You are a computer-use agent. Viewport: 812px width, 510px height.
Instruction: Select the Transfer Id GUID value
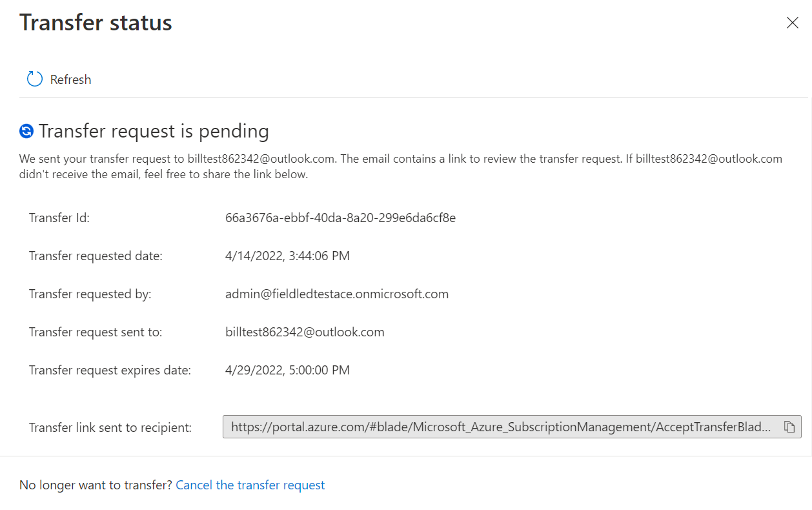tap(340, 218)
